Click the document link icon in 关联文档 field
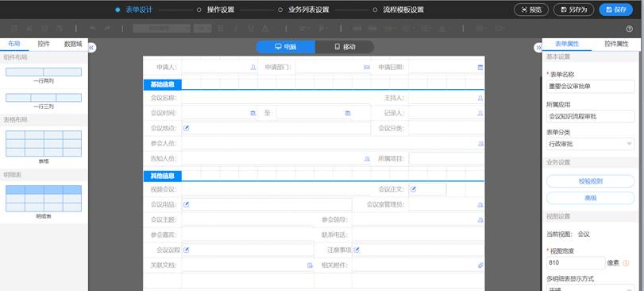Screen dimensions: 644x291 [310, 266]
